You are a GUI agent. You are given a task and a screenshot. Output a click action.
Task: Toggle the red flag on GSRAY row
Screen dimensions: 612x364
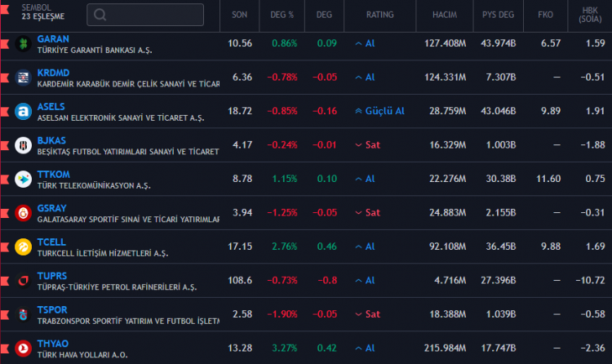coord(5,213)
